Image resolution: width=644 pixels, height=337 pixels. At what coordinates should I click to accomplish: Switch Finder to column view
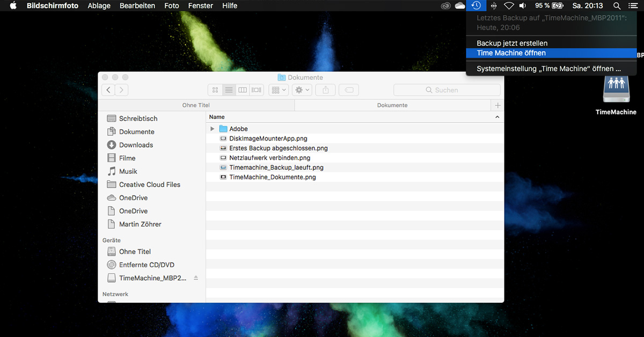click(x=243, y=90)
